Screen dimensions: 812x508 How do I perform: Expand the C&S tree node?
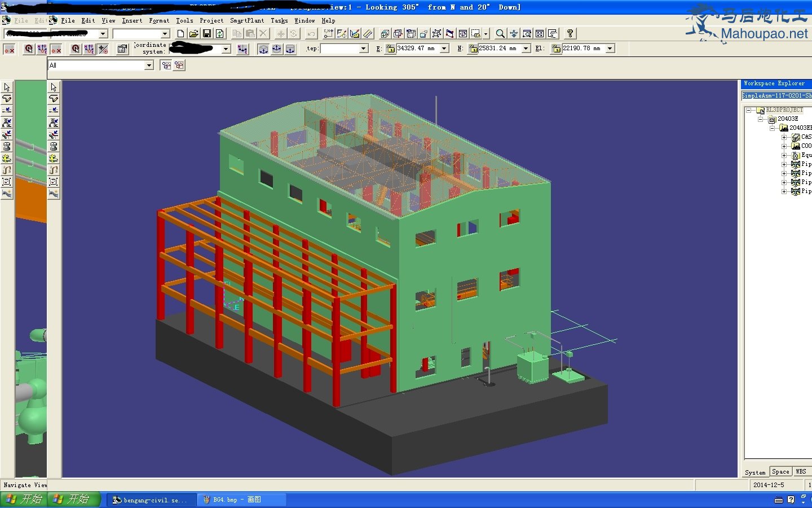click(x=784, y=137)
